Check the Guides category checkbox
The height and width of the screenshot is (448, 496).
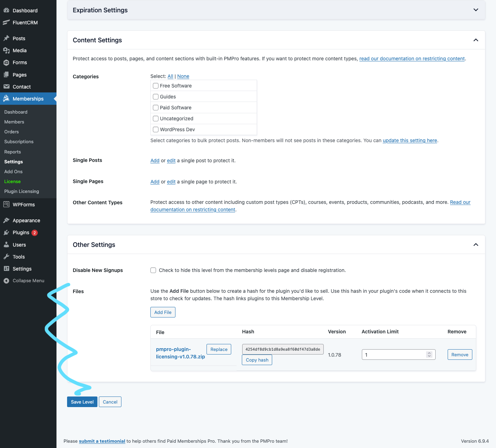pos(156,97)
